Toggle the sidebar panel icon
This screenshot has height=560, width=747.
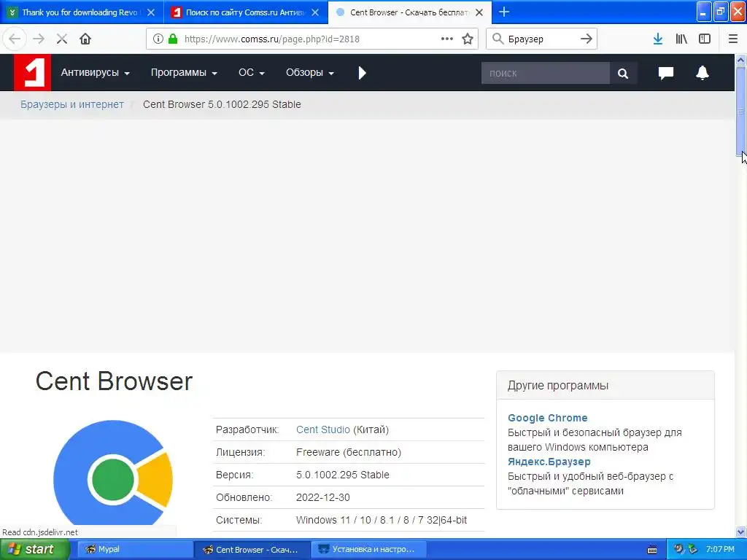(705, 39)
